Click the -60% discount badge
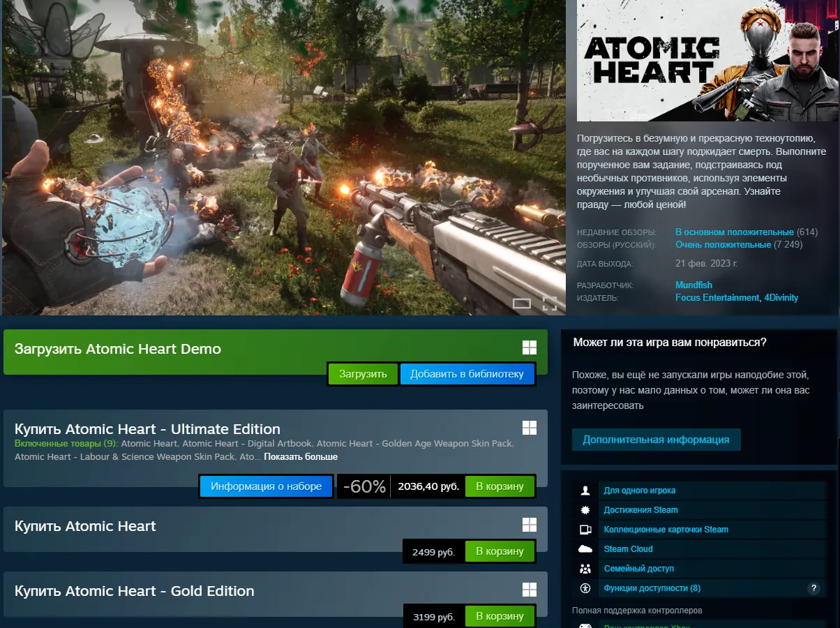 (x=364, y=486)
